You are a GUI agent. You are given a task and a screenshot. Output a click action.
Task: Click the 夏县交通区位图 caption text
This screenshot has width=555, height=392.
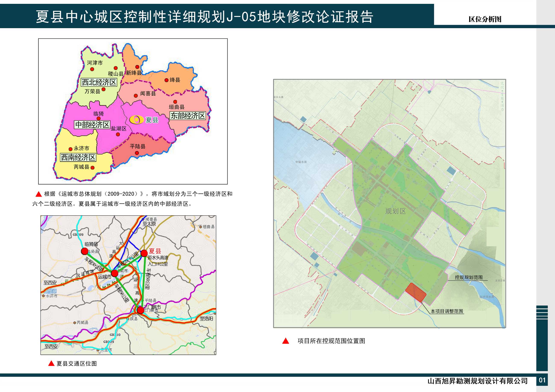click(77, 363)
